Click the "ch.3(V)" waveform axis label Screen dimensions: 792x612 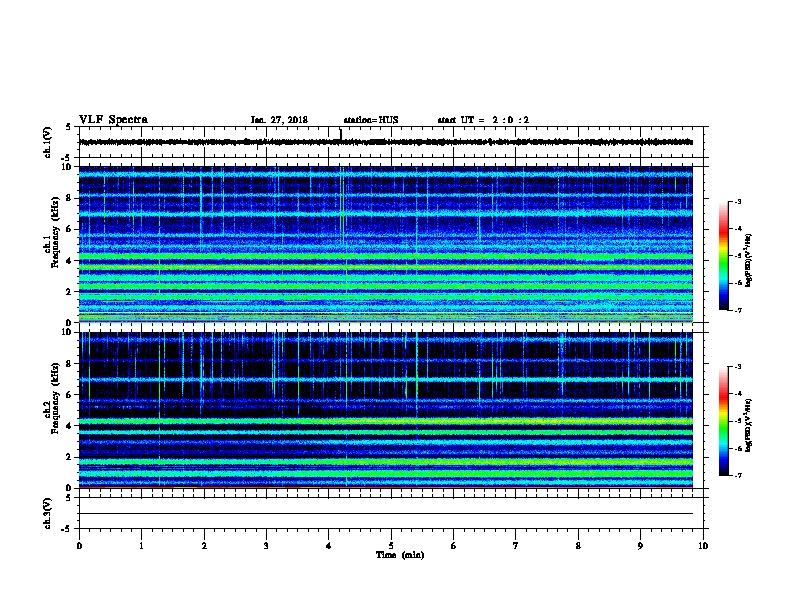pos(48,513)
